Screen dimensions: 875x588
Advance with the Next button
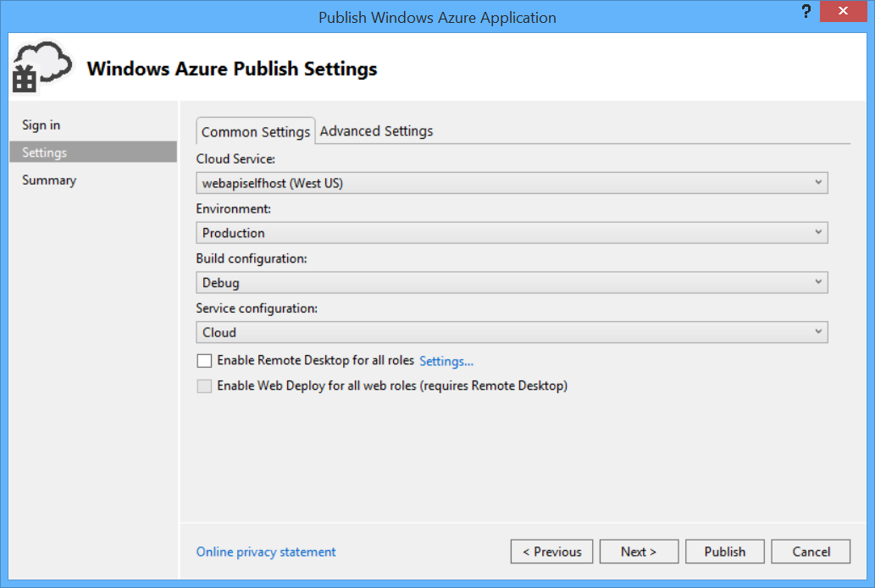639,552
